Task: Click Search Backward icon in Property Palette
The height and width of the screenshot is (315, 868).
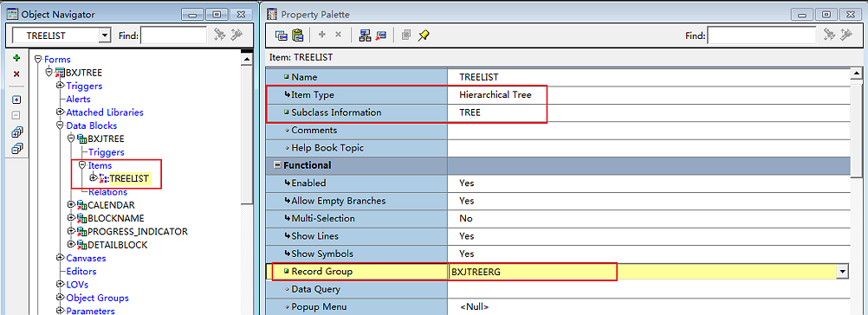Action: point(845,35)
